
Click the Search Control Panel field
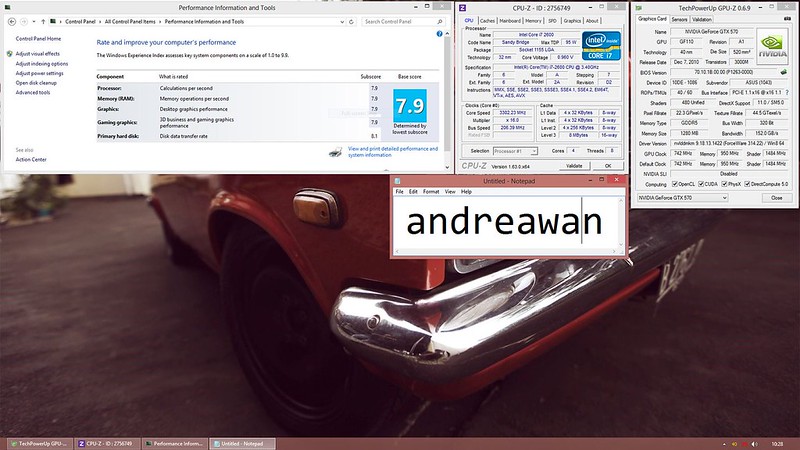(403, 21)
